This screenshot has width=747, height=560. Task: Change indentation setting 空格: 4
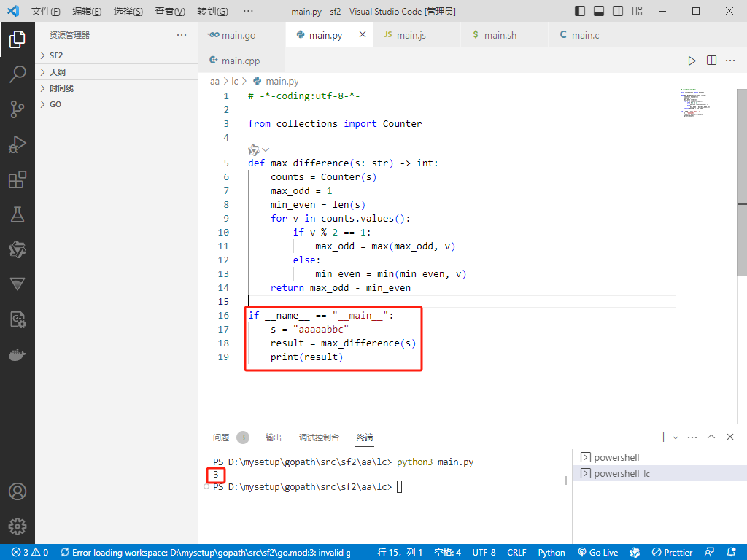click(x=447, y=553)
